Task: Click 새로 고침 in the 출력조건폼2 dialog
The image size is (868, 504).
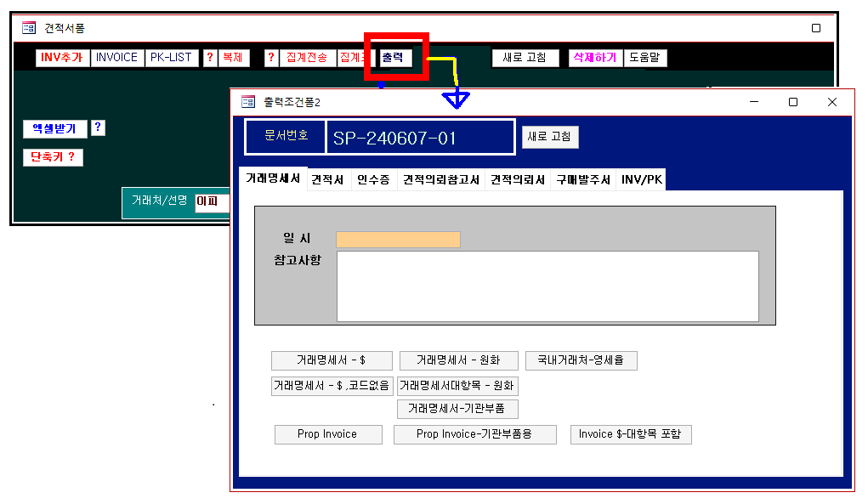Action: pyautogui.click(x=549, y=137)
